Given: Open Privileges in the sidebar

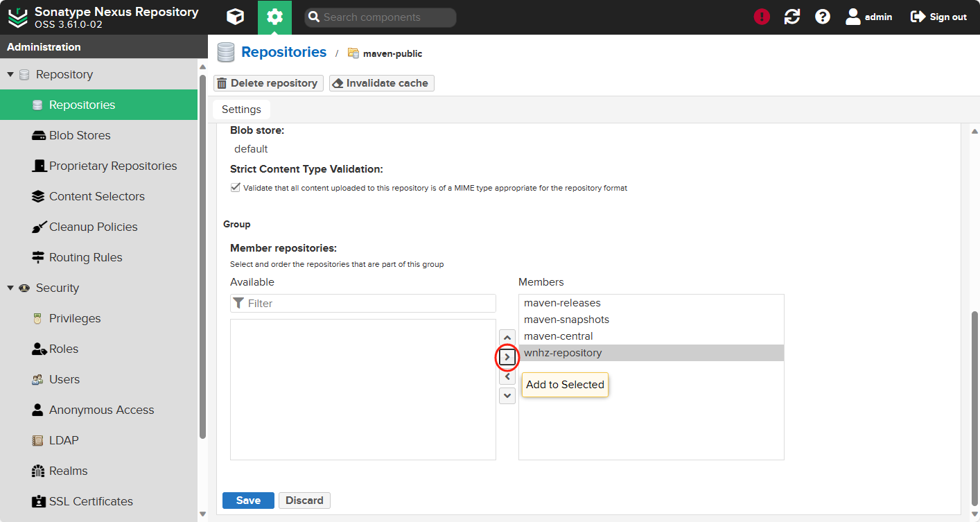Looking at the screenshot, I should coord(98,318).
